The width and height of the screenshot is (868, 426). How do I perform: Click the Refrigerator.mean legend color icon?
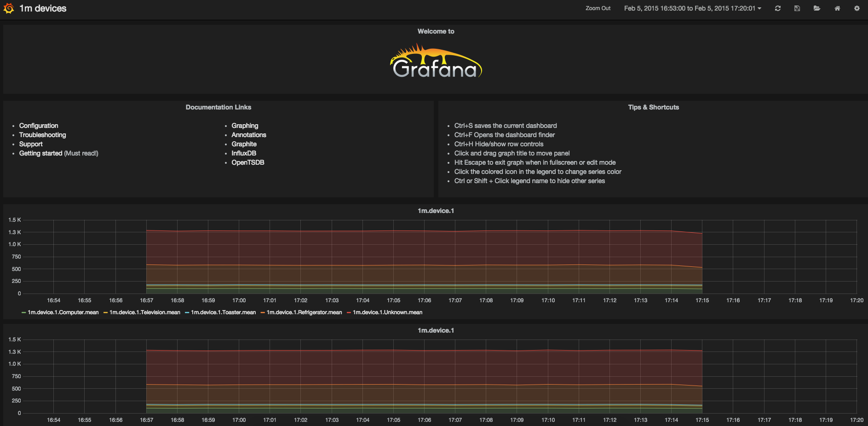pyautogui.click(x=263, y=313)
